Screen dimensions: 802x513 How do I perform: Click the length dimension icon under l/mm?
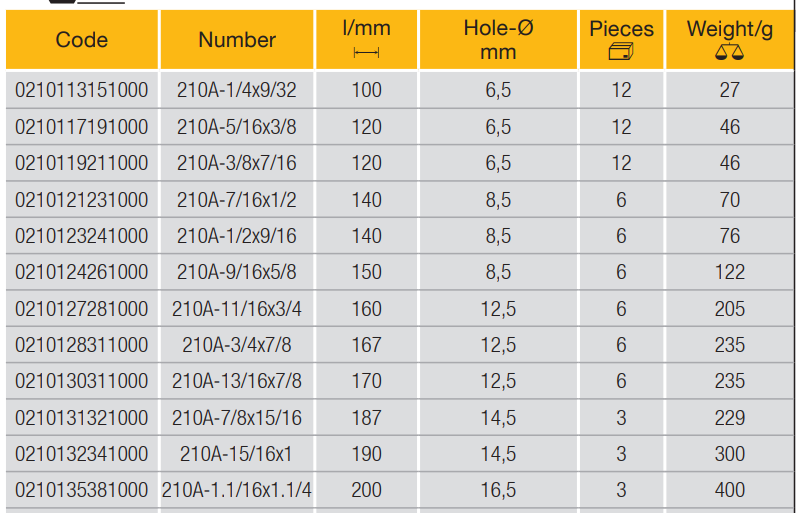(x=367, y=52)
